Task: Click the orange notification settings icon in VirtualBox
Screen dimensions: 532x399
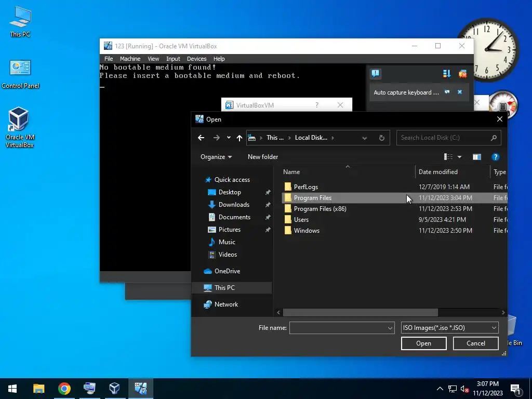Action: [x=462, y=74]
